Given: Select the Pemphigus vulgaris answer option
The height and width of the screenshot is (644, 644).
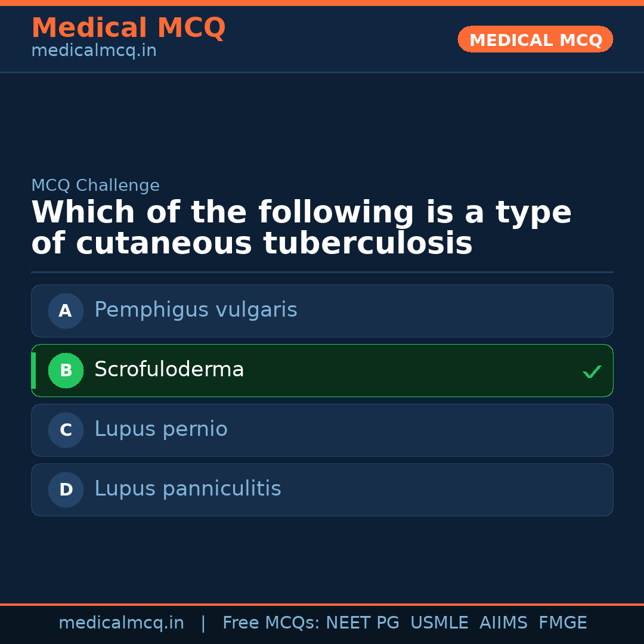Looking at the screenshot, I should click(x=322, y=311).
